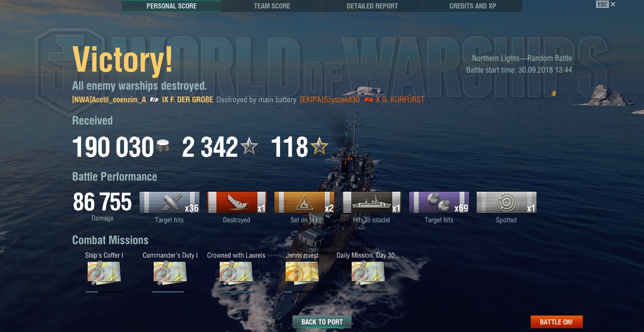Click the orange Set on fire ribbon
This screenshot has width=644, height=332.
pos(304,202)
